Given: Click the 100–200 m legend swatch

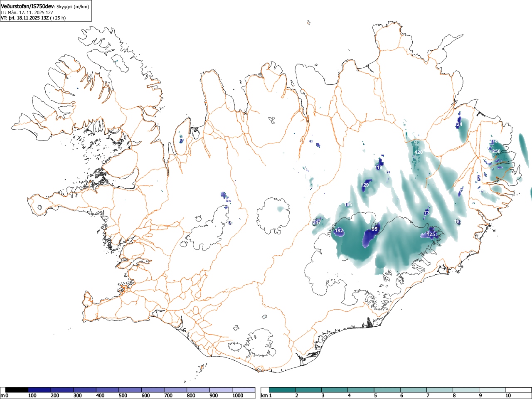Looking at the screenshot, I should 39,390.
